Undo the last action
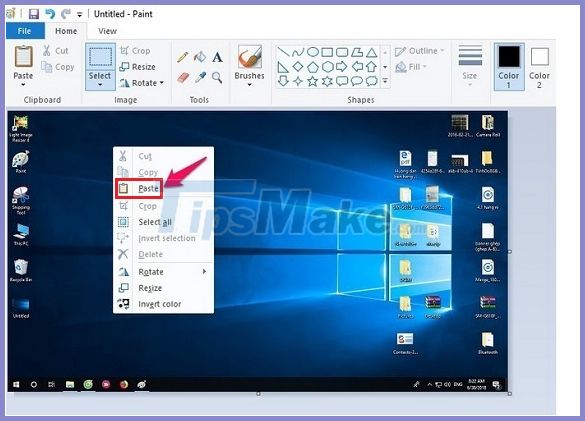 tap(50, 14)
